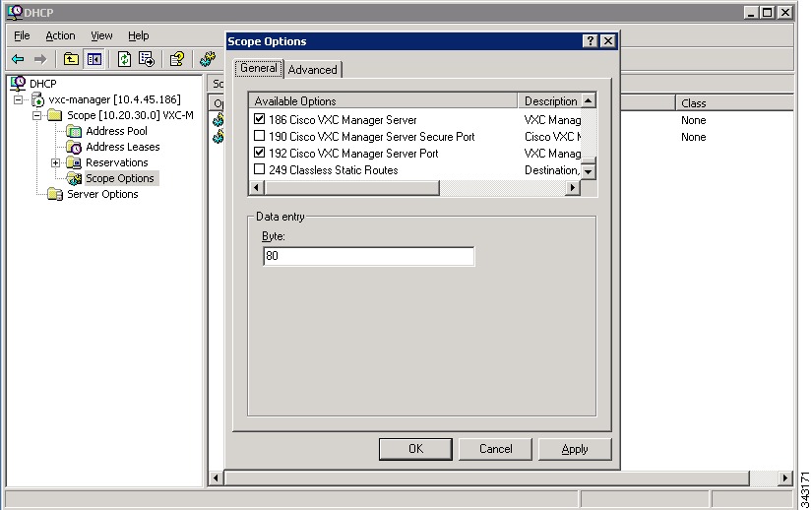Viewport: 812px width, 510px height.
Task: Open the Help toolbar icon
Action: tap(177, 59)
